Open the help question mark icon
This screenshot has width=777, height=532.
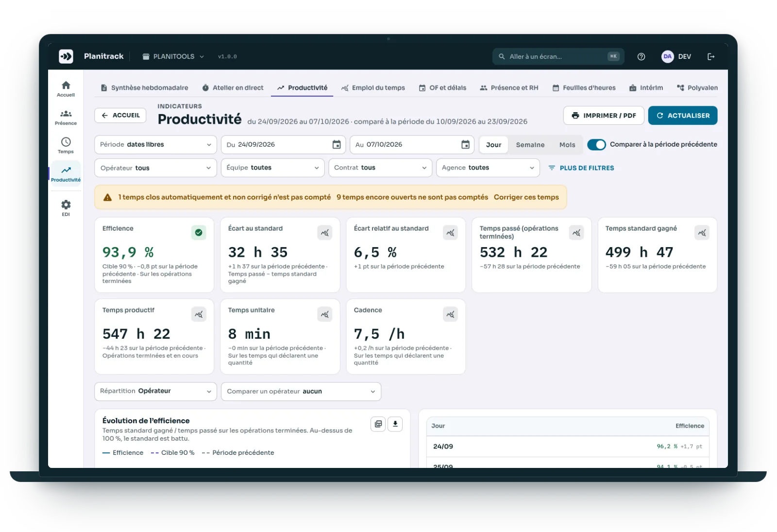[641, 57]
